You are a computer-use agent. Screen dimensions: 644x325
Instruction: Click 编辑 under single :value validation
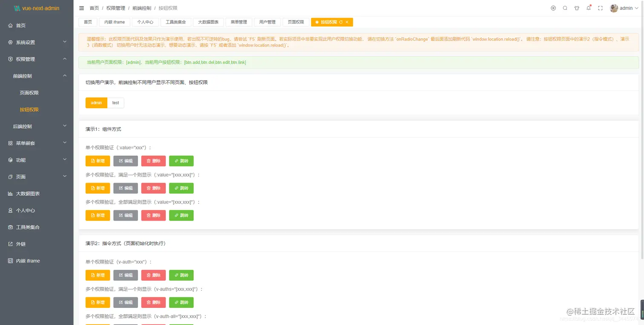click(x=126, y=161)
